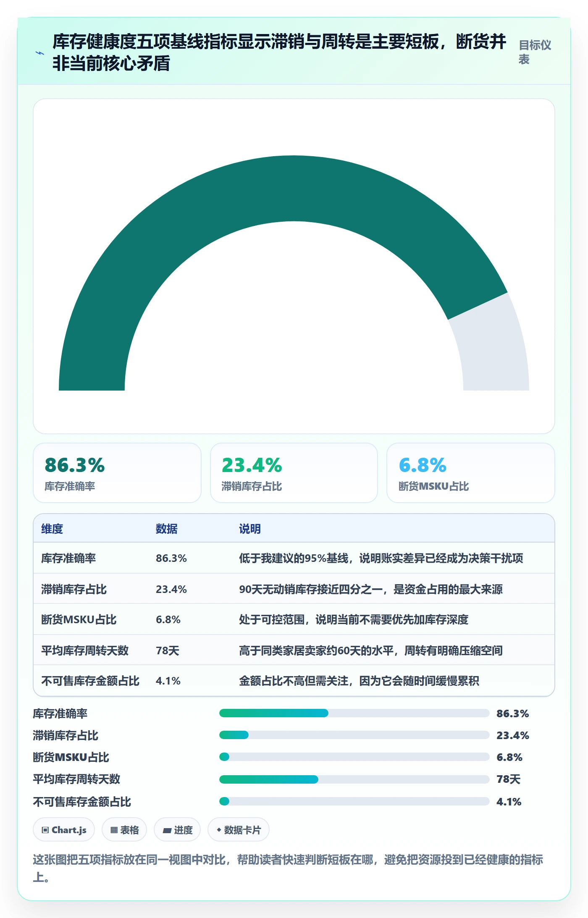Click the 断货MSKU占比 table row label
This screenshot has height=918, width=588.
(x=79, y=619)
